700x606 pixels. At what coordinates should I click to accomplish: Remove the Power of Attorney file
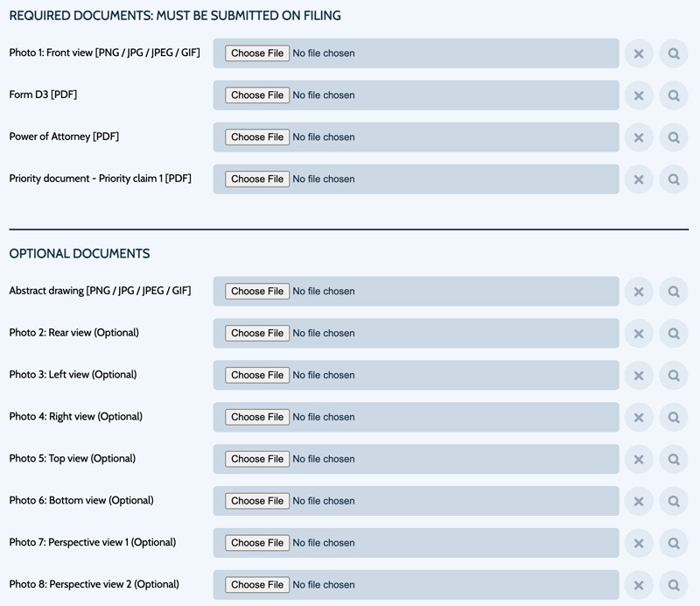(639, 137)
